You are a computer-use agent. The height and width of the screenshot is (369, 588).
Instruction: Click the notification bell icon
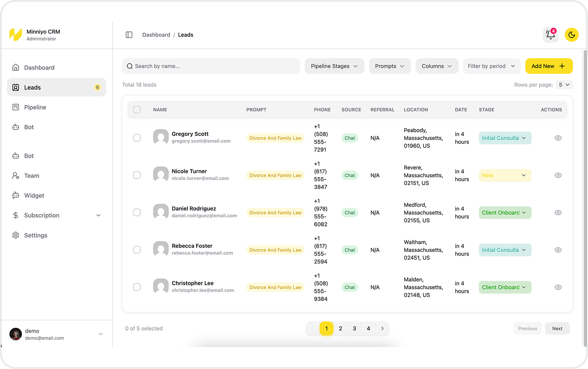pyautogui.click(x=550, y=35)
